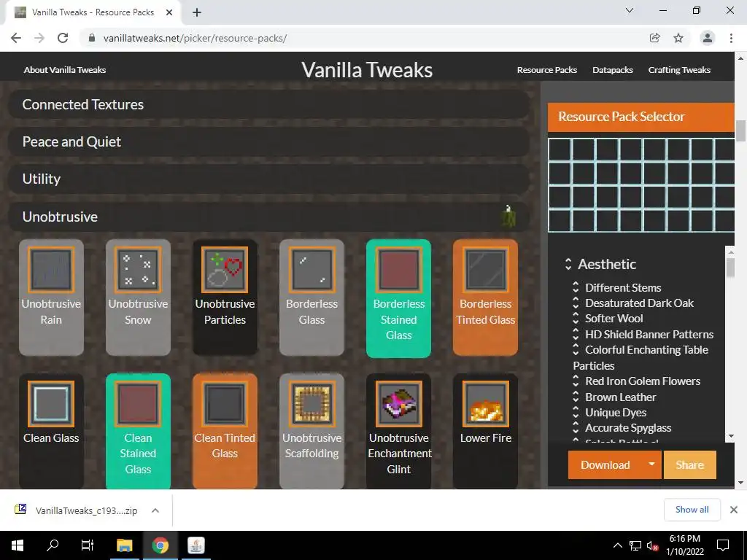
Task: Select the Unobtrusive Snow pack icon
Action: [x=138, y=270]
